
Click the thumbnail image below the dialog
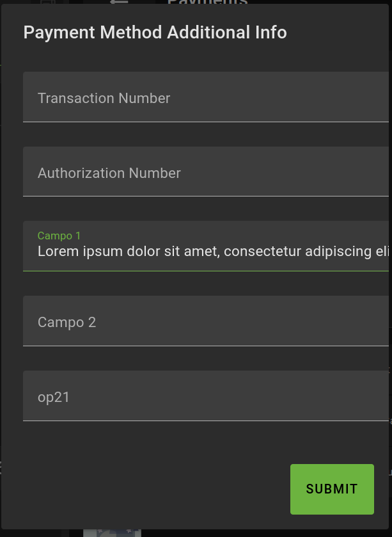(x=112, y=533)
